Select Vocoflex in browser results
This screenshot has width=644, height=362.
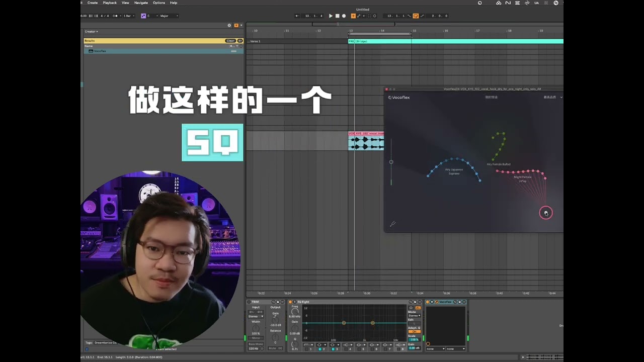tap(164, 51)
